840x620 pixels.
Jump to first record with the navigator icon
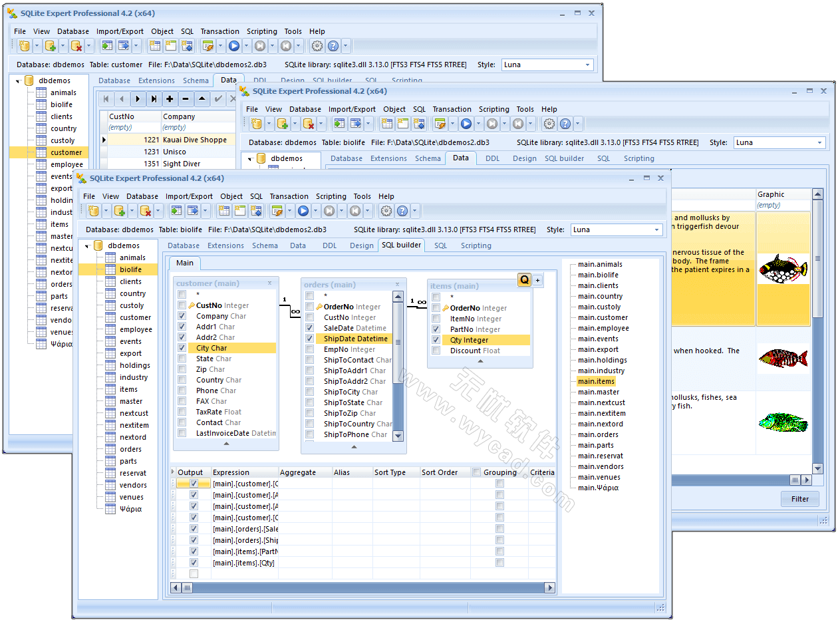coord(106,99)
